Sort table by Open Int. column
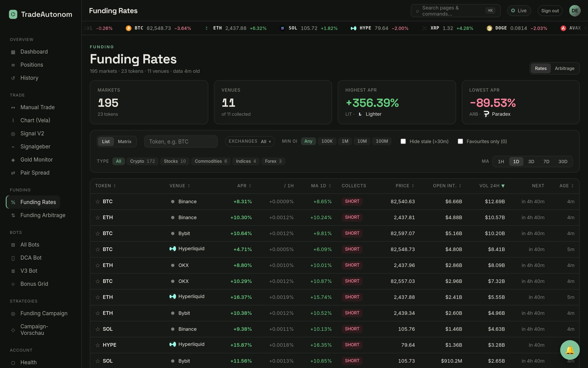Viewport: 588px width, 368px height. pyautogui.click(x=447, y=186)
